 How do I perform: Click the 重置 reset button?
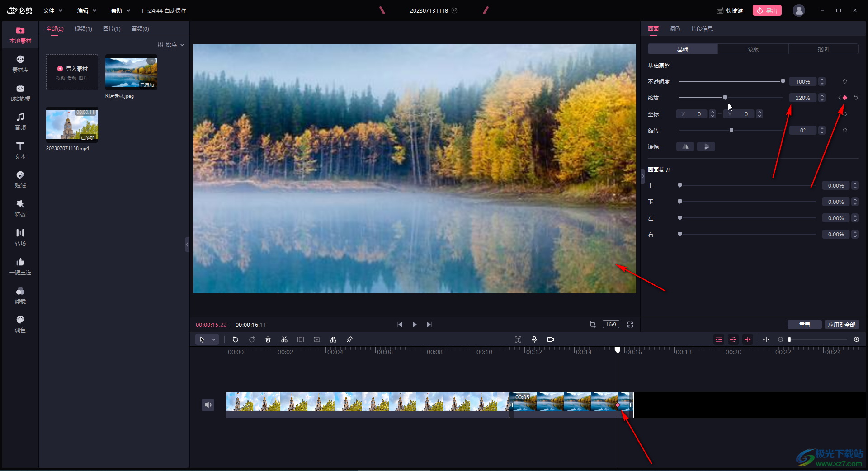point(805,325)
